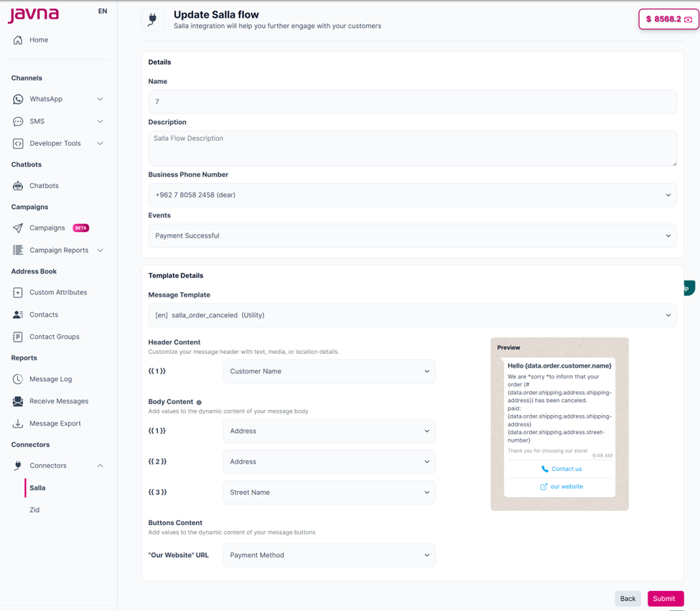Click the green help tab at right edge
The width and height of the screenshot is (700, 611).
click(689, 289)
